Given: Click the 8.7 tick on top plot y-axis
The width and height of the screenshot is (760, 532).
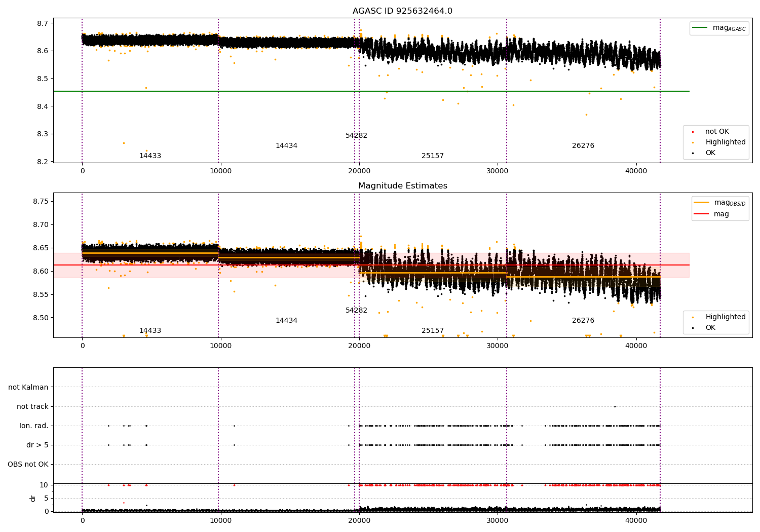Looking at the screenshot, I should click(43, 23).
